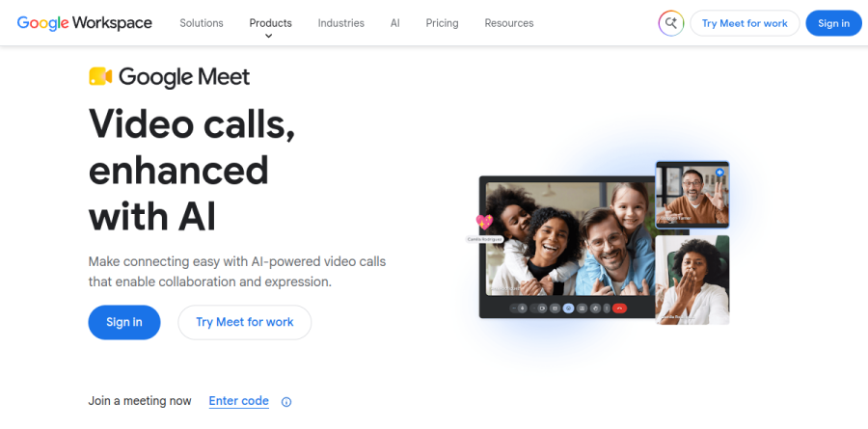Click the highlighted emoji reaction button
Viewport: 868px width, 429px height.
click(568, 308)
